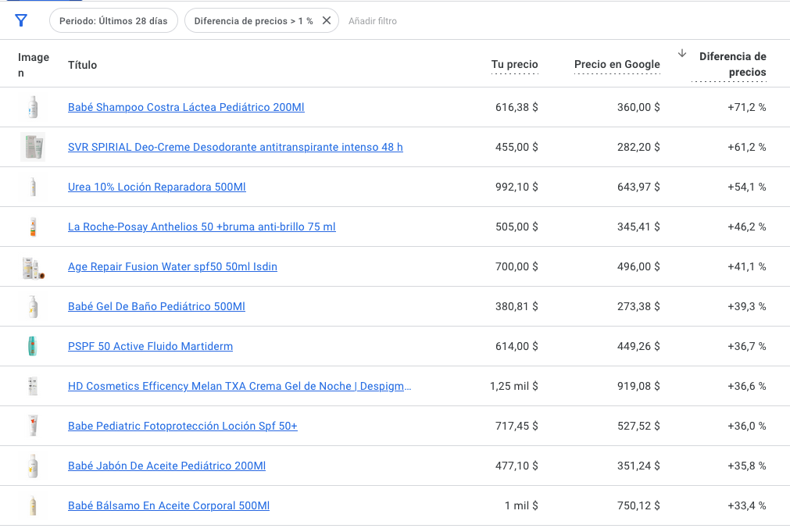The width and height of the screenshot is (790, 532).
Task: Type in the Añadir filtro field
Action: 373,21
